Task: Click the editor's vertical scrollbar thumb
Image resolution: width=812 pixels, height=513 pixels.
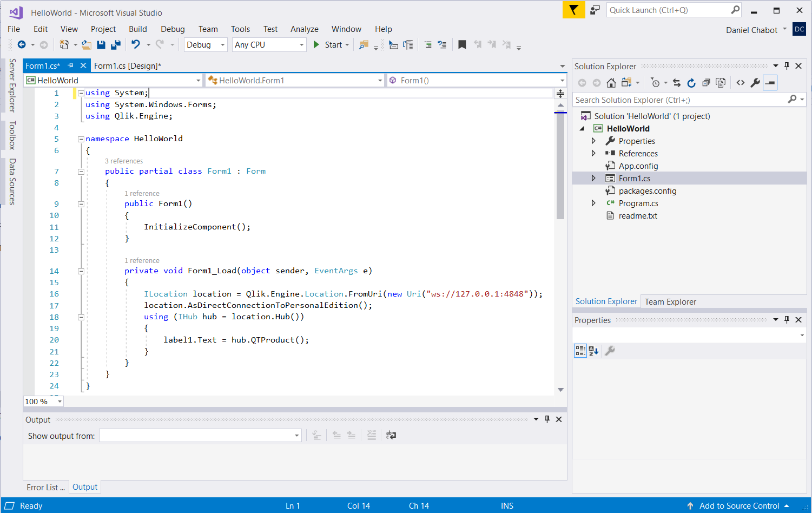Action: click(560, 165)
